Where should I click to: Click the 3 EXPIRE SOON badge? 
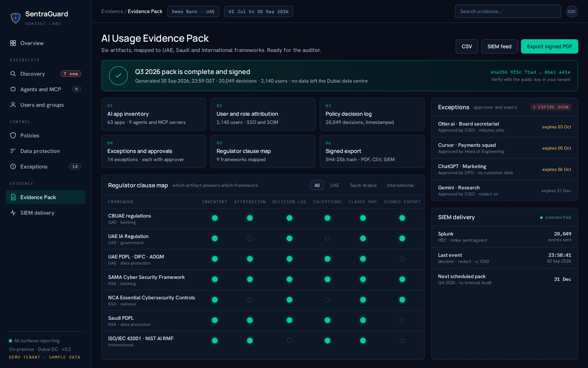pyautogui.click(x=551, y=107)
